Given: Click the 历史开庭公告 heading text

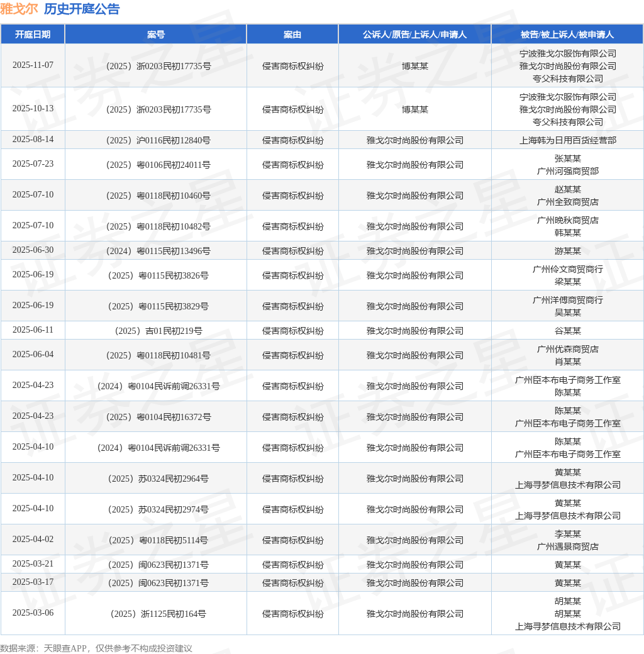Looking at the screenshot, I should pyautogui.click(x=82, y=9).
